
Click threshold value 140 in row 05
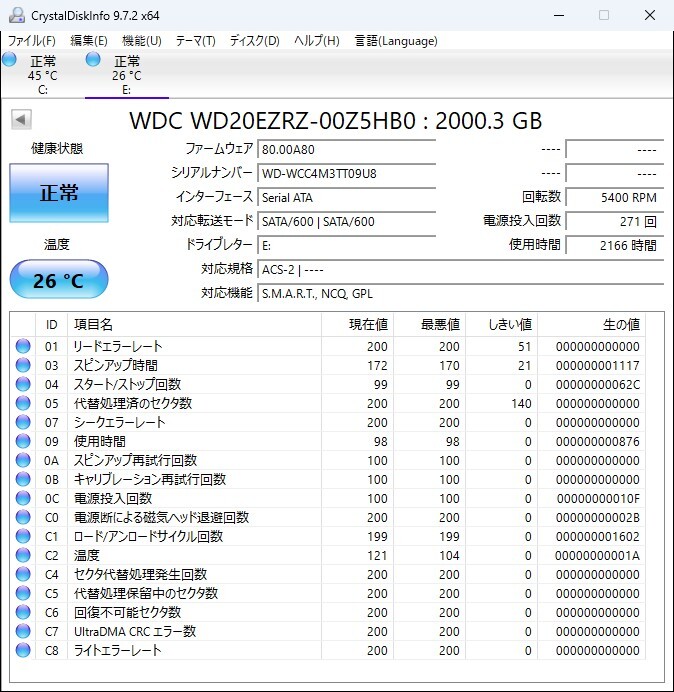(521, 403)
